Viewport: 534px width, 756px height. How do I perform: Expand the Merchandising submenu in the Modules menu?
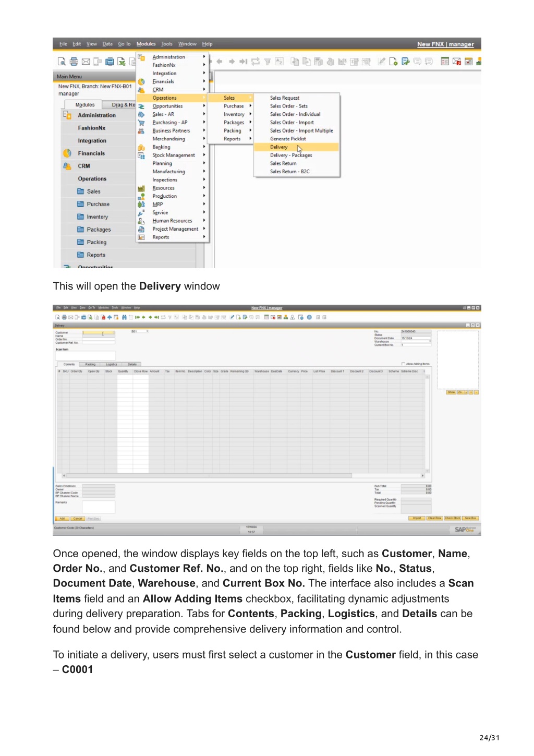pyautogui.click(x=173, y=139)
